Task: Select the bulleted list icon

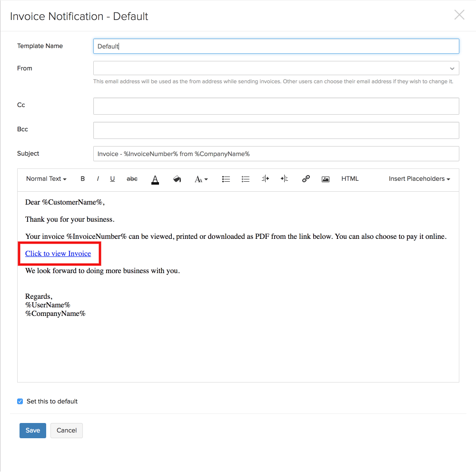Action: [226, 178]
